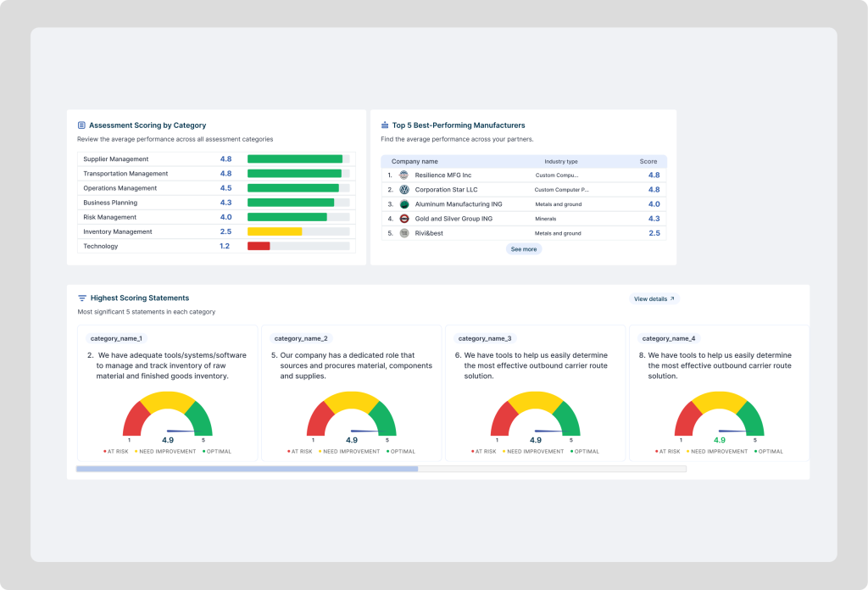Click the Inventory Management yellow bar

pyautogui.click(x=275, y=231)
